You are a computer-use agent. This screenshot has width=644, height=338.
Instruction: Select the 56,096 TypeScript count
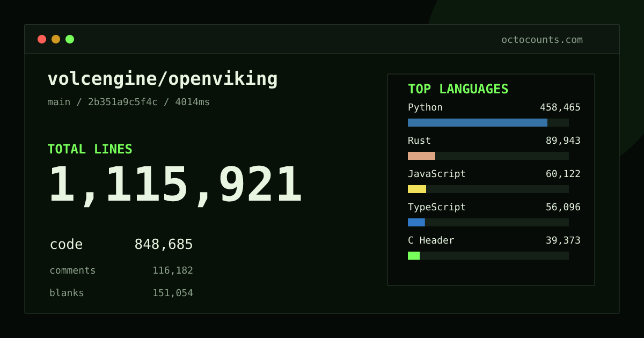(563, 207)
